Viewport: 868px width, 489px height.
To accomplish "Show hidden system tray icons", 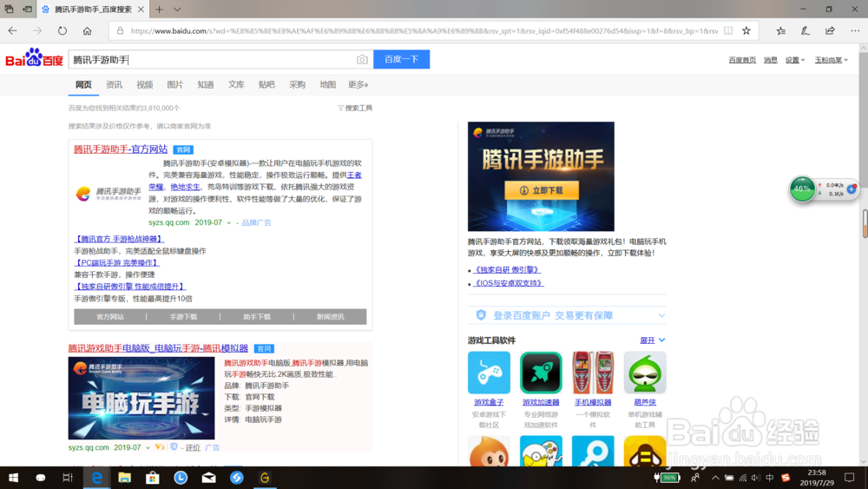I will coord(715,478).
